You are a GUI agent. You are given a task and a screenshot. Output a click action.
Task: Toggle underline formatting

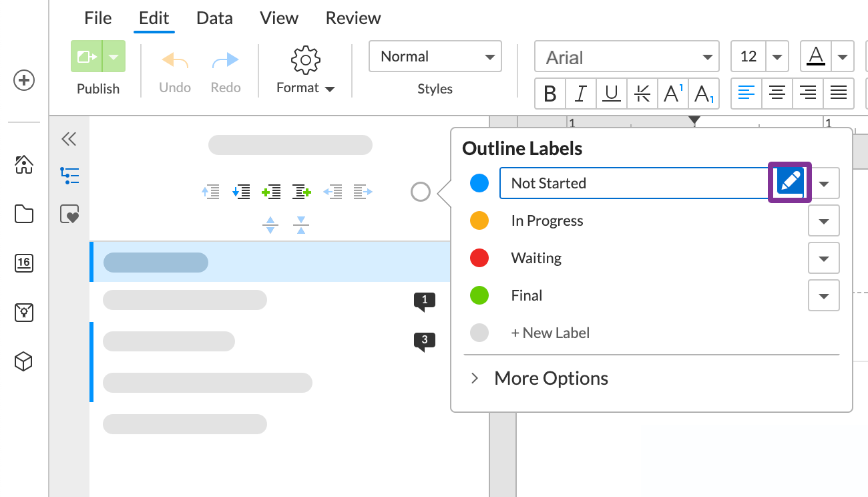[611, 94]
